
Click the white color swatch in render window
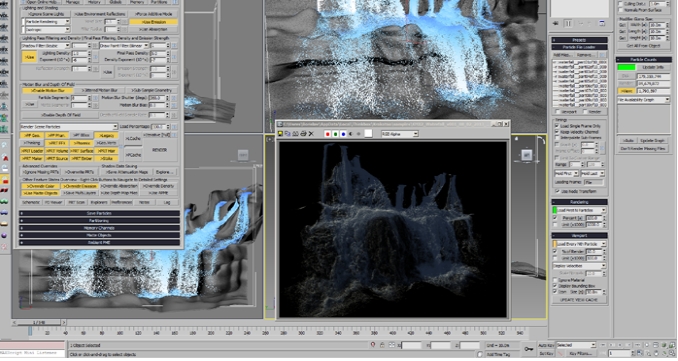[368, 134]
